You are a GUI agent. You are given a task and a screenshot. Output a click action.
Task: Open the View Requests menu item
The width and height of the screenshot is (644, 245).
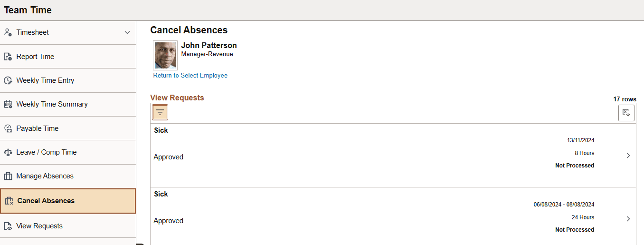pyautogui.click(x=39, y=226)
